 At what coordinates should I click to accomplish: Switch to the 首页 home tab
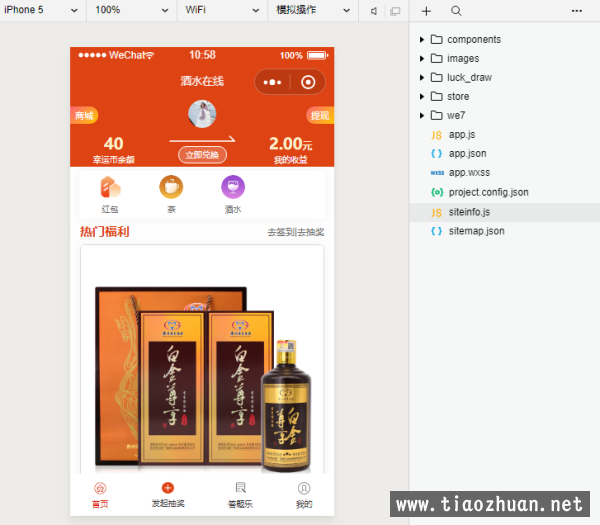point(100,495)
